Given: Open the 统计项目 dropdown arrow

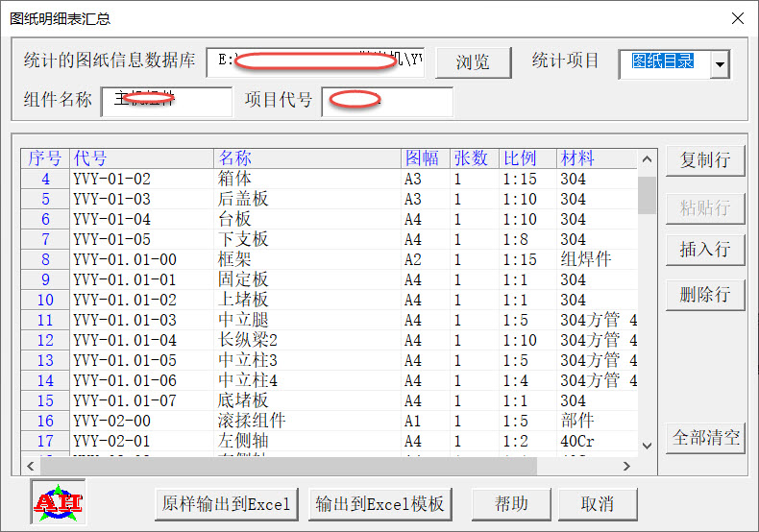Looking at the screenshot, I should tap(720, 63).
